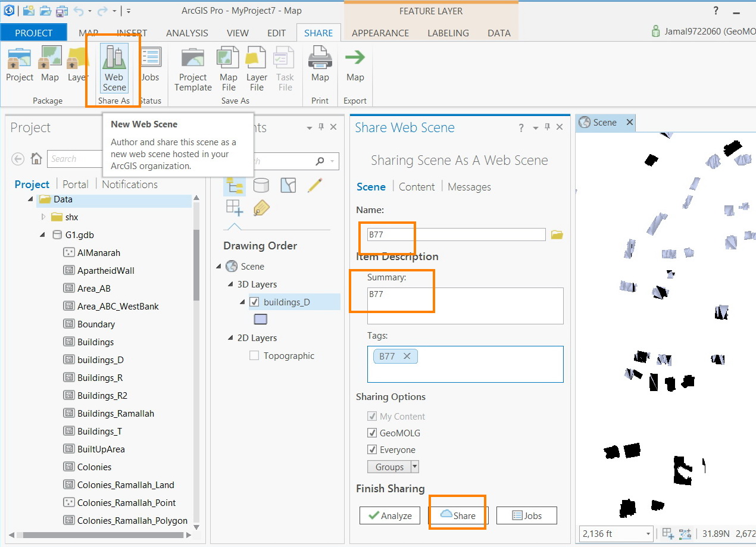Click the Project pane back arrow
The image size is (756, 547).
tap(18, 158)
